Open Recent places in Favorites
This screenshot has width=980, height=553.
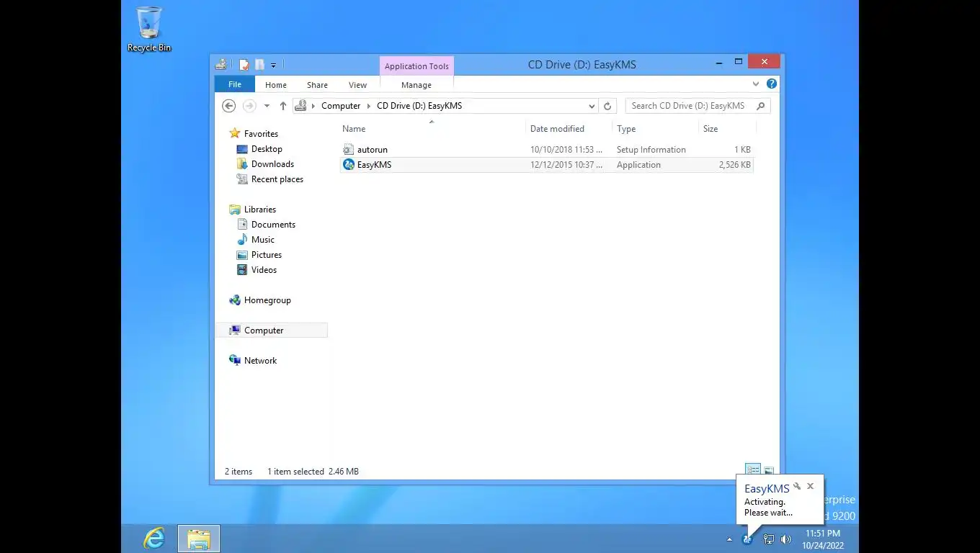tap(277, 179)
